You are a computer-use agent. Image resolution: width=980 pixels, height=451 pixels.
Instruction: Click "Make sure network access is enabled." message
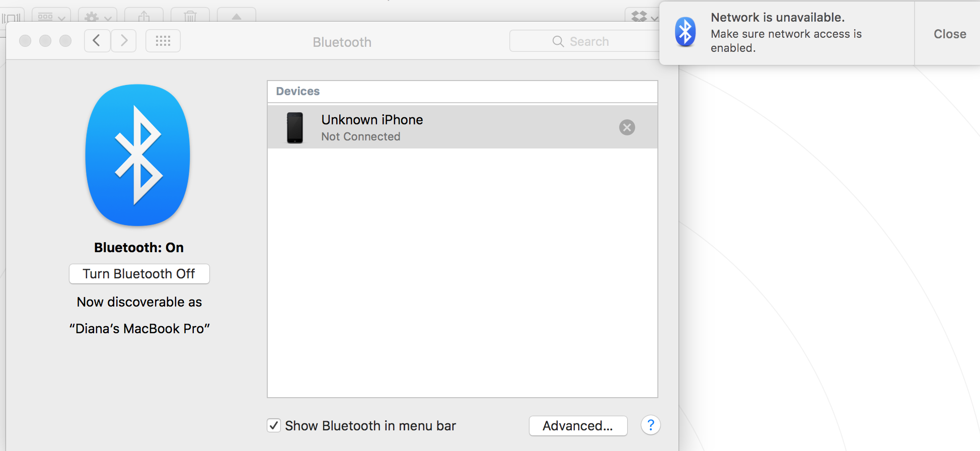(786, 41)
